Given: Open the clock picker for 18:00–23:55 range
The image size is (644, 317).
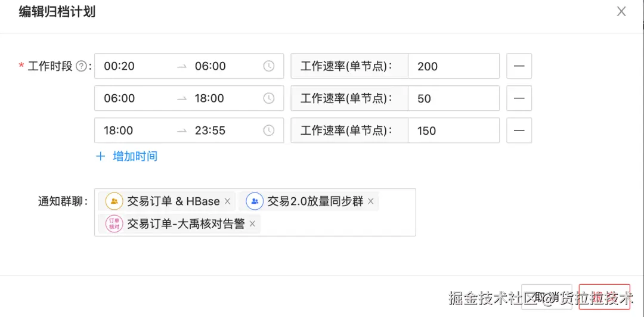Looking at the screenshot, I should [269, 130].
